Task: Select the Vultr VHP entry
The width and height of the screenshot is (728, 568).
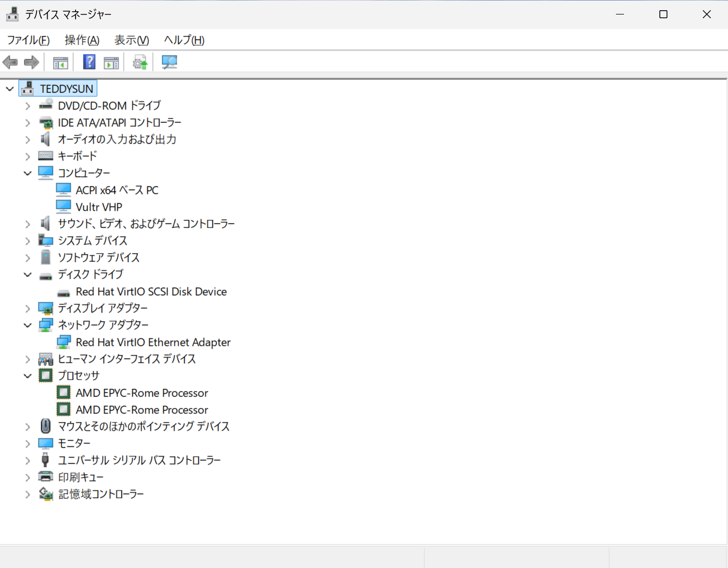Action: coord(99,207)
